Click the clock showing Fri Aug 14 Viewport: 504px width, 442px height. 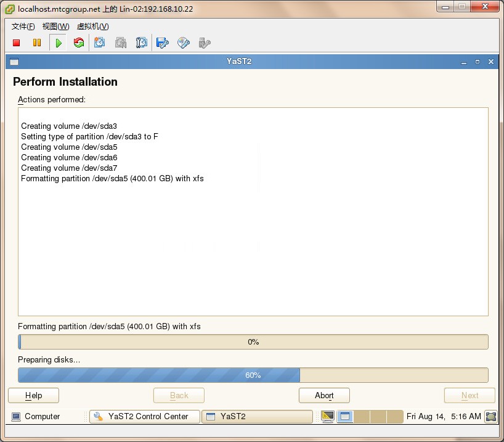(x=444, y=417)
